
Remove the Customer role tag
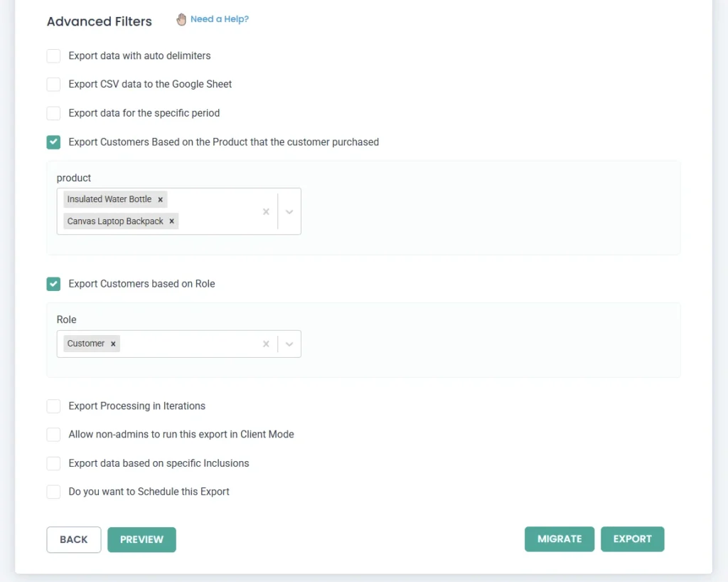pos(113,344)
